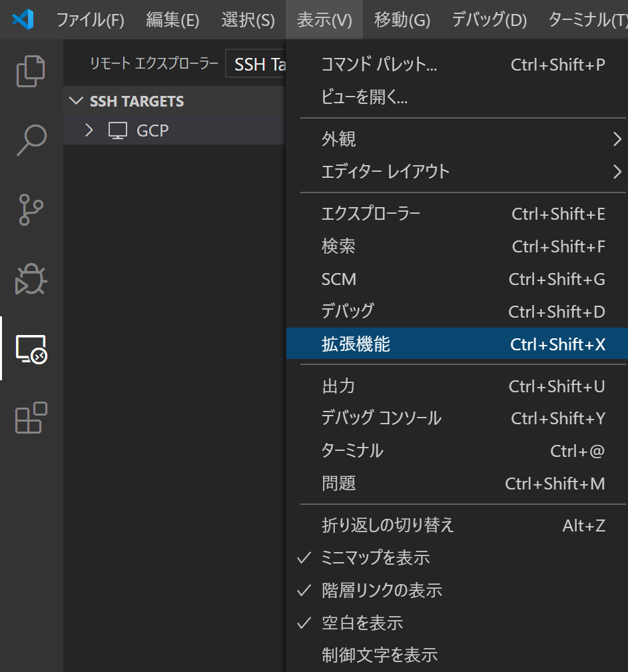Open the Search magnifier in activity bar
This screenshot has height=672, width=628.
pos(31,141)
